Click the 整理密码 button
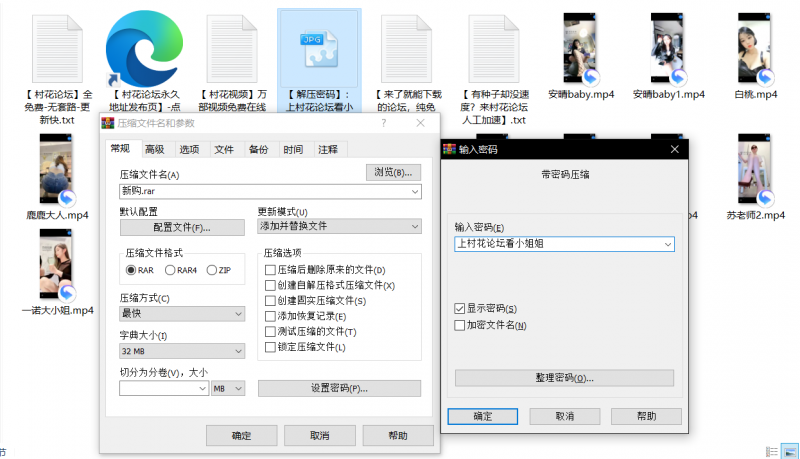 [x=565, y=378]
